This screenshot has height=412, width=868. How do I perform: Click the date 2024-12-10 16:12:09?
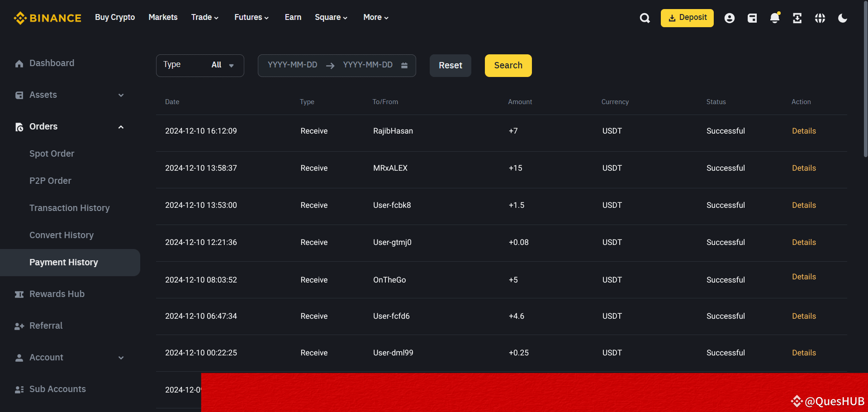[x=201, y=131]
